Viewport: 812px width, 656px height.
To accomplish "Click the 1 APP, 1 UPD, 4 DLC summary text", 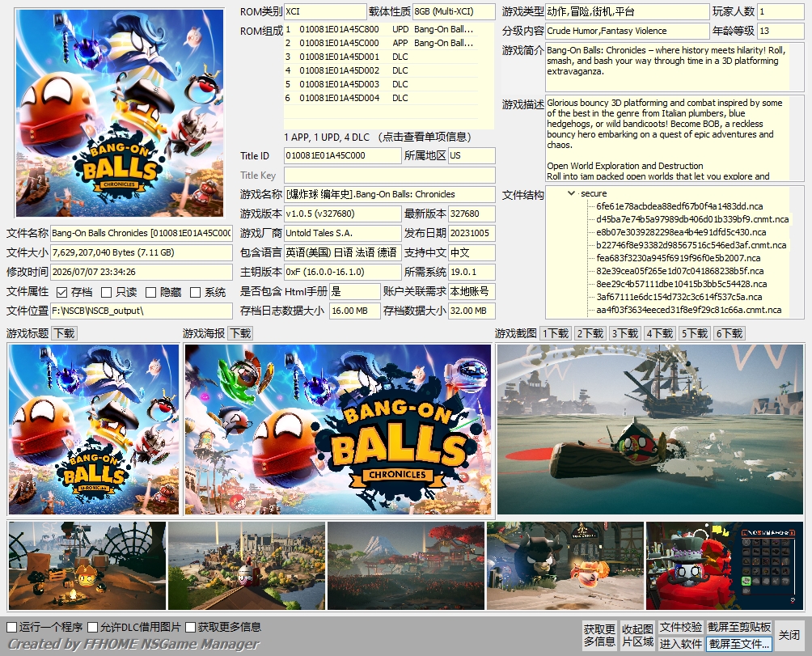I will (327, 138).
